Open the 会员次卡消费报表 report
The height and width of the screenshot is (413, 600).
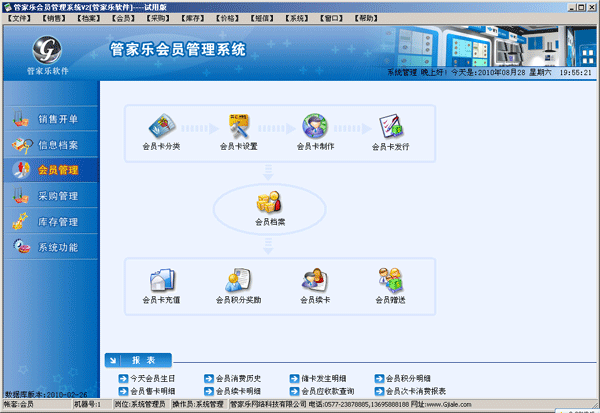410,391
